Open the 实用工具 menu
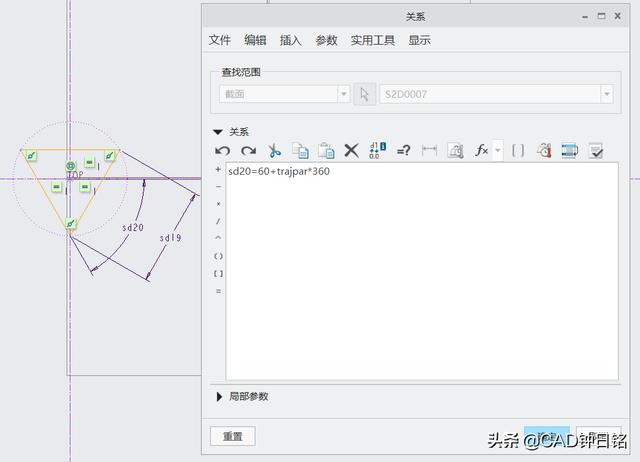640x462 pixels. pyautogui.click(x=373, y=40)
